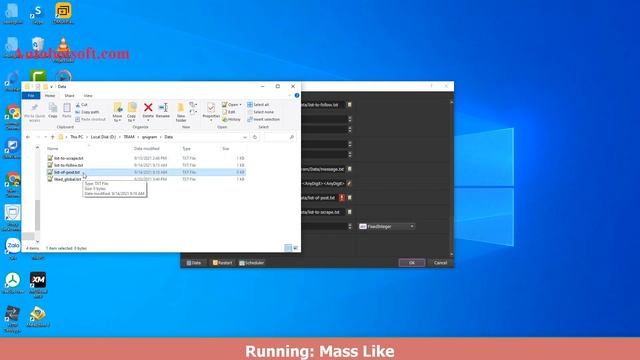Open the recent locations dropdown arrow

click(x=46, y=137)
